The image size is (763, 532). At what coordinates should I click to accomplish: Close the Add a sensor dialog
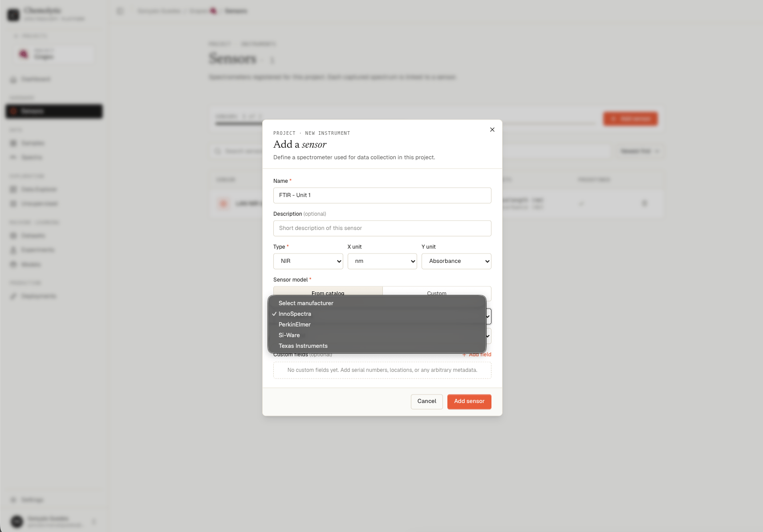click(x=492, y=130)
